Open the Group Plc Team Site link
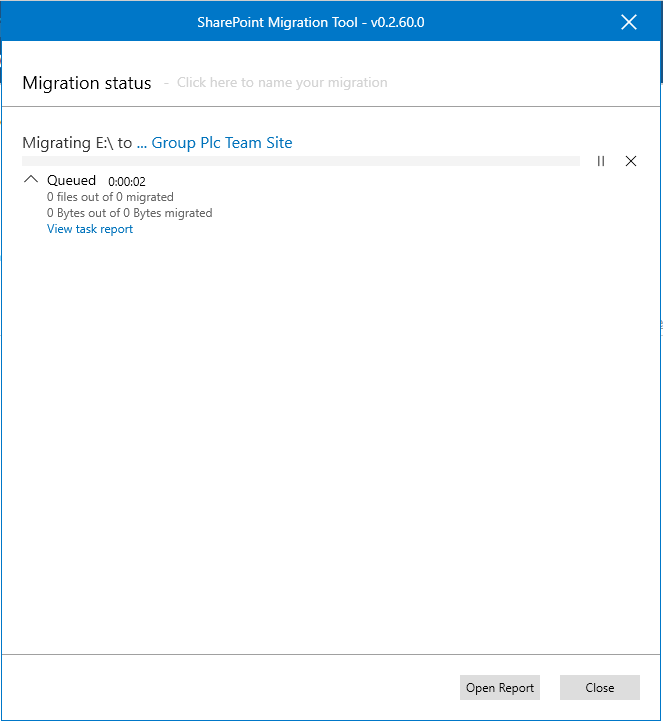 tap(215, 143)
